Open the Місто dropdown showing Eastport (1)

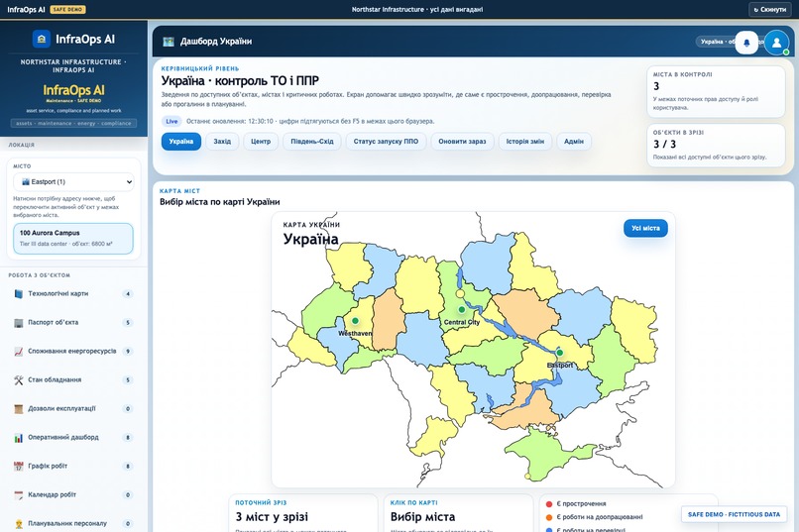(x=73, y=181)
